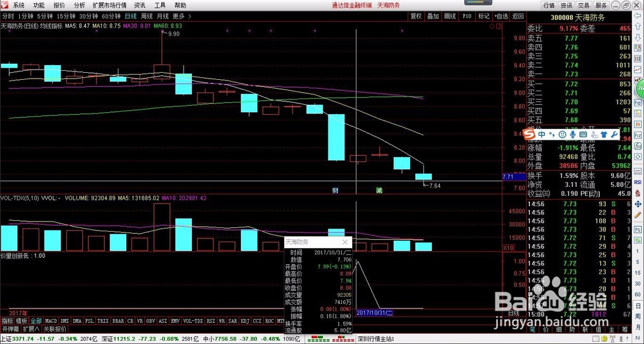Open the 扩展市场行情 menu
This screenshot has width=644, height=344.
point(109,5)
